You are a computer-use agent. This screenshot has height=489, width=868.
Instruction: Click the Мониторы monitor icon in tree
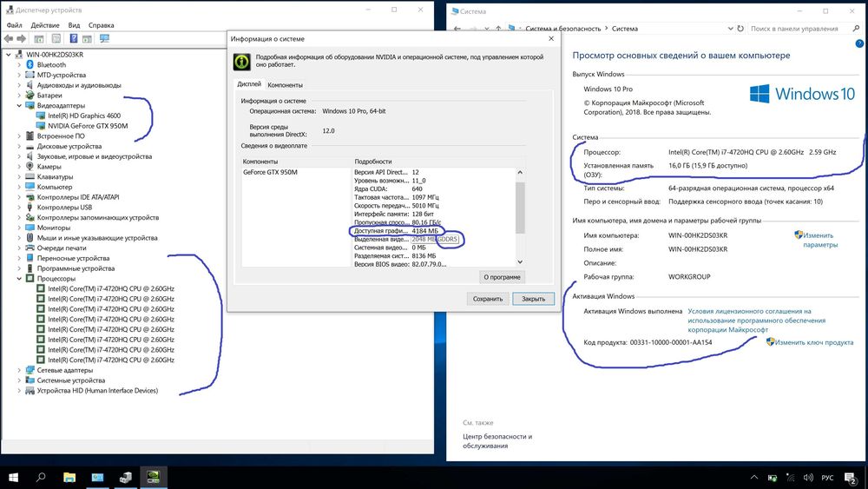coord(30,228)
